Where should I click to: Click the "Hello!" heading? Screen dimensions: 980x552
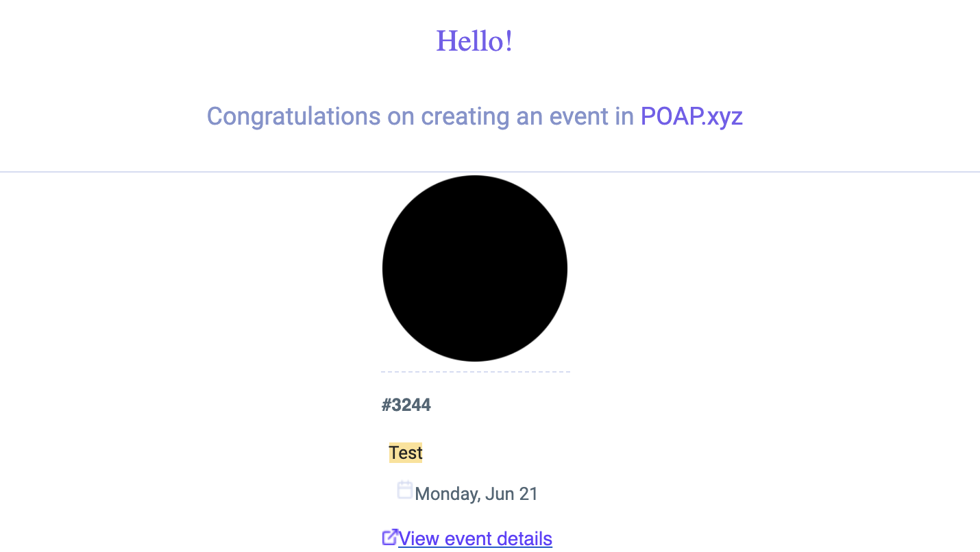tap(474, 41)
